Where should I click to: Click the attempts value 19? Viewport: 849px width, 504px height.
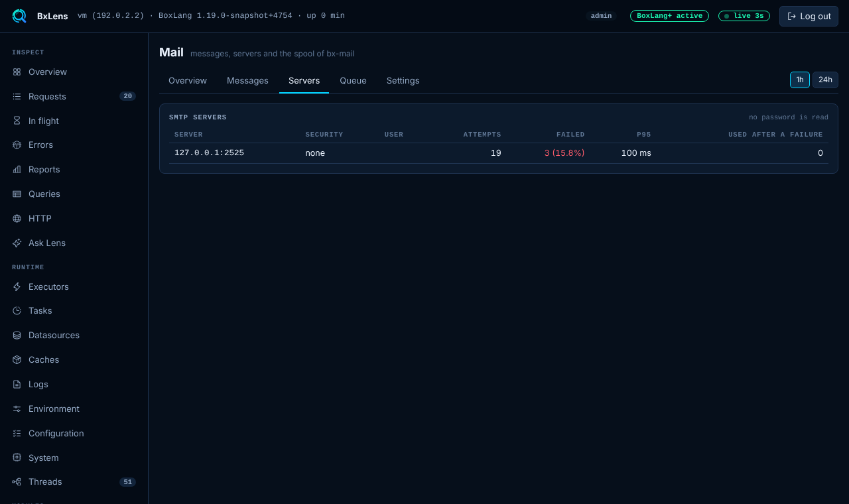coord(496,153)
